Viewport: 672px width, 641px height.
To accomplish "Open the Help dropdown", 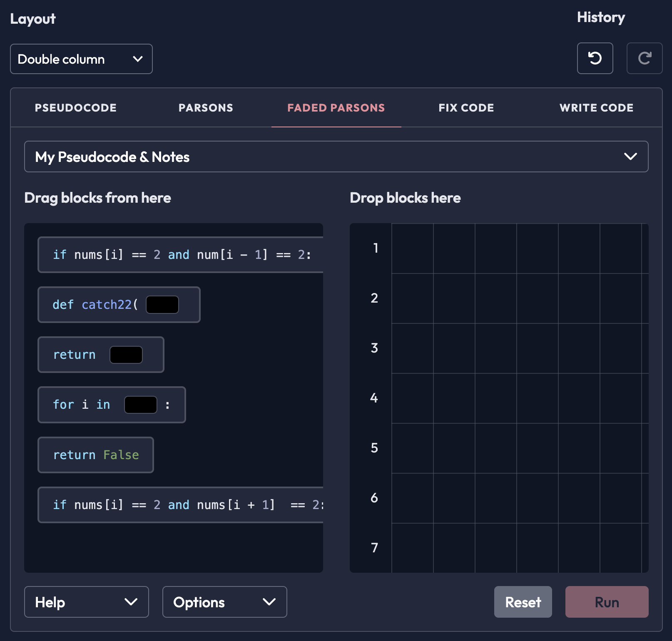I will point(86,602).
